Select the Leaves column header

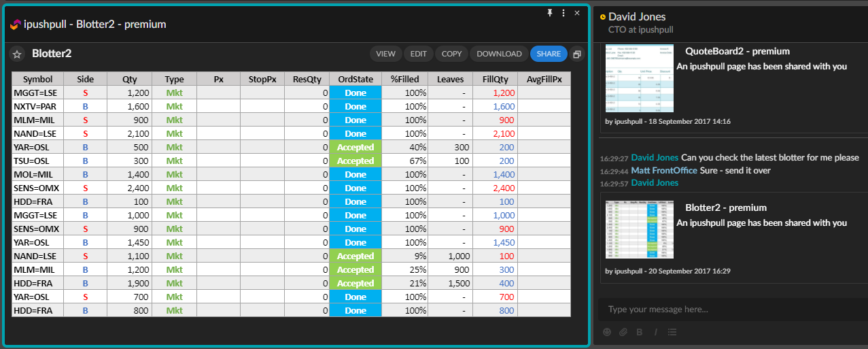pyautogui.click(x=451, y=79)
